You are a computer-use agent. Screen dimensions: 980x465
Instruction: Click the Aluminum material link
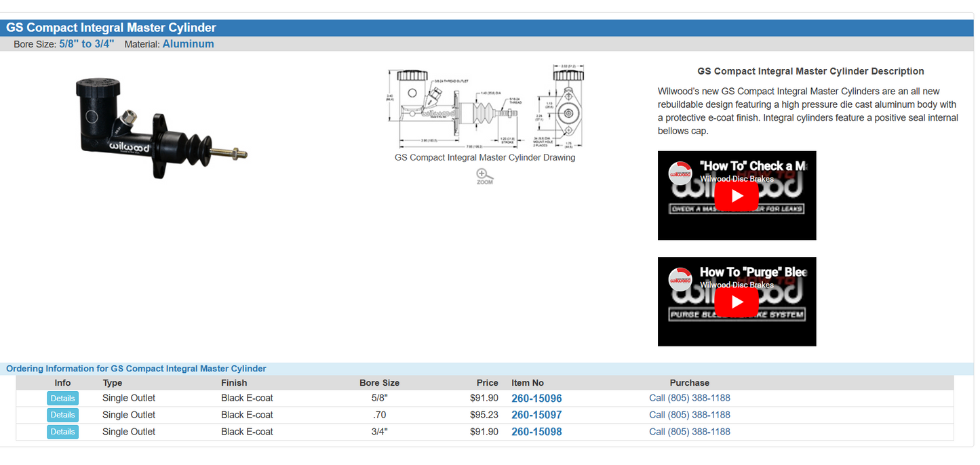189,44
